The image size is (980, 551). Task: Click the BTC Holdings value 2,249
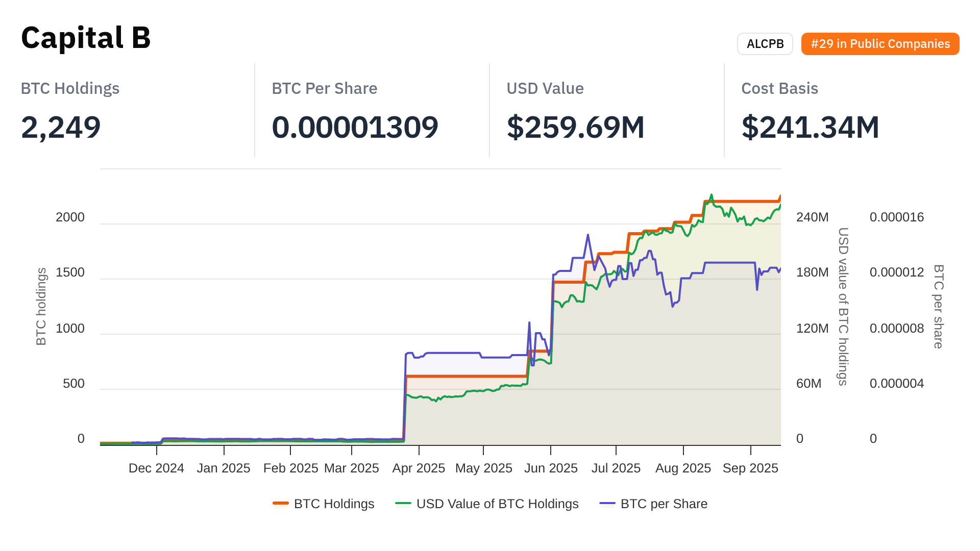(x=61, y=127)
